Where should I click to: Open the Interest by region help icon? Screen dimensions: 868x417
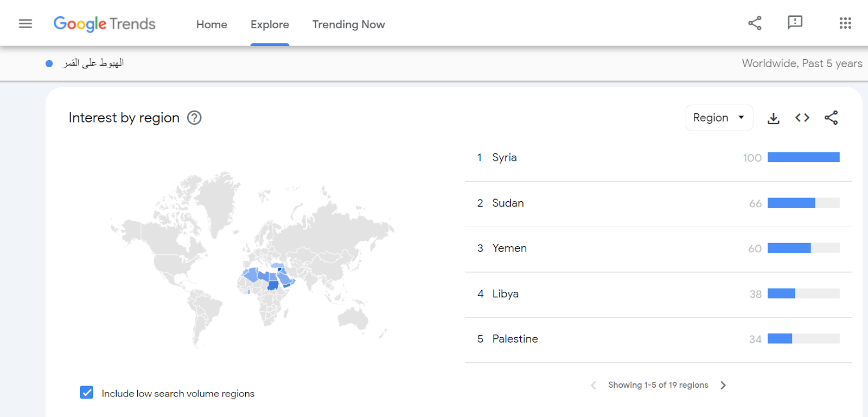[x=194, y=118]
